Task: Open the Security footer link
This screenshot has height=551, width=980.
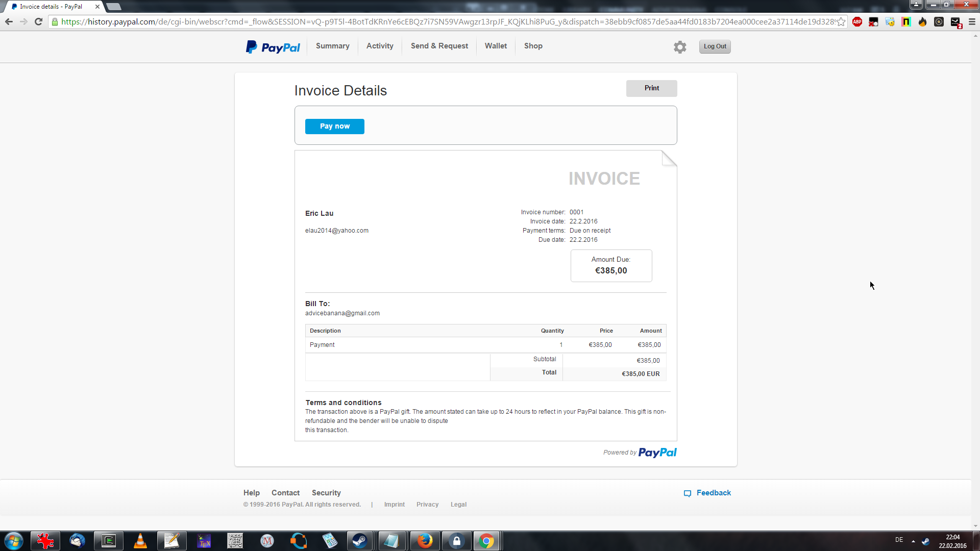Action: (x=326, y=493)
